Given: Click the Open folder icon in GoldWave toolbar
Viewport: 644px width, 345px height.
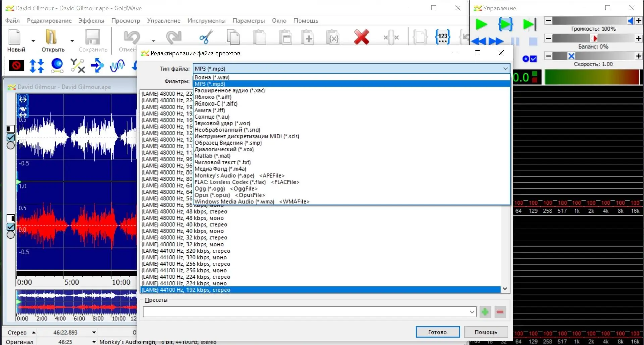Looking at the screenshot, I should [x=51, y=37].
